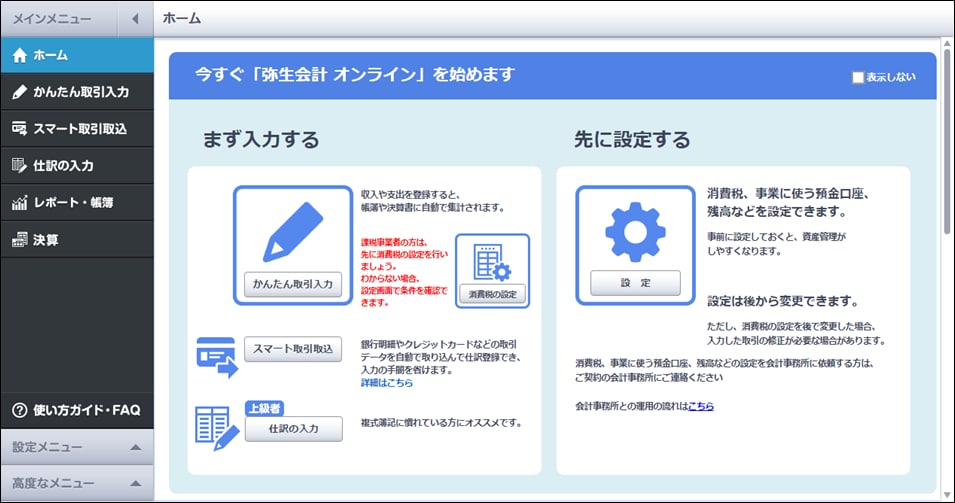Click the card import arrow icon

click(217, 357)
